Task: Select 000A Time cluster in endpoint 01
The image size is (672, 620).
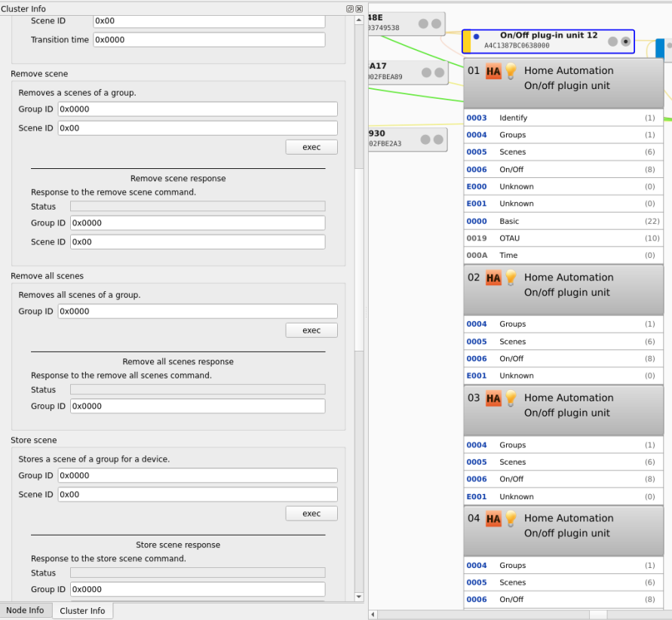Action: tap(563, 256)
